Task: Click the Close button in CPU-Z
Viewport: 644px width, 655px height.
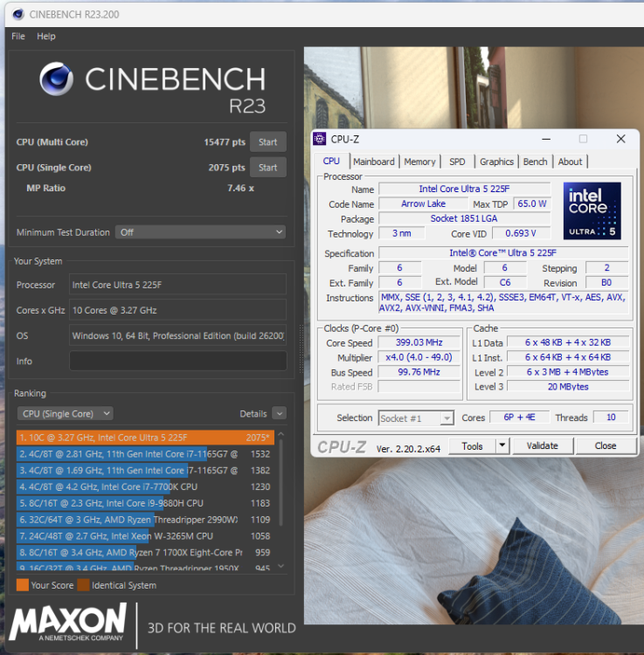Action: point(606,446)
